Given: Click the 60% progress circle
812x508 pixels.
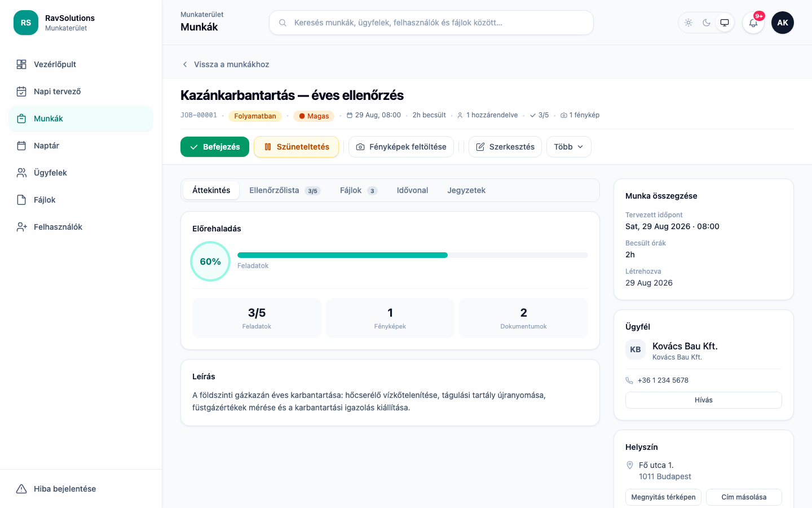Looking at the screenshot, I should click(210, 261).
